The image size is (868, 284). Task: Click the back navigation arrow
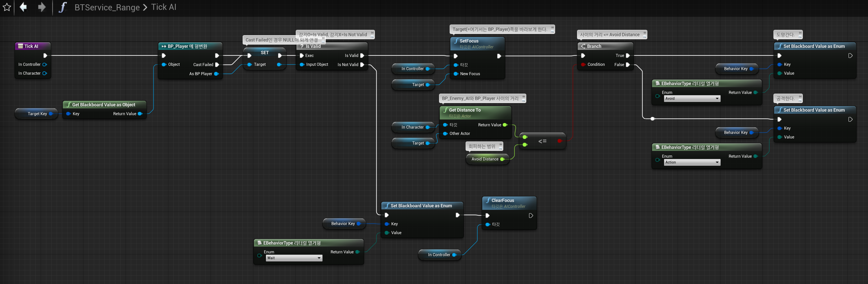23,7
